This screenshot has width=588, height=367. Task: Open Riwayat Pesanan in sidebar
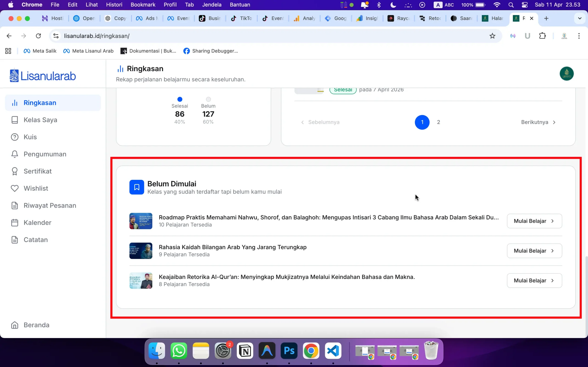tap(50, 205)
